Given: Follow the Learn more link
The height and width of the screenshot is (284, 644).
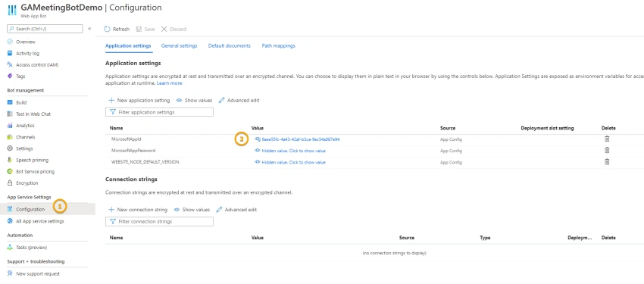Looking at the screenshot, I should (169, 83).
